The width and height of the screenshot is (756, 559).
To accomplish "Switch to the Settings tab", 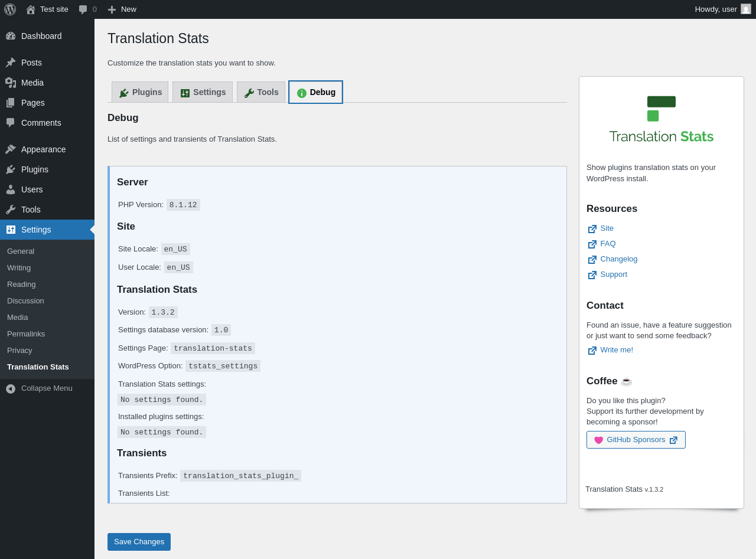I will click(x=203, y=92).
